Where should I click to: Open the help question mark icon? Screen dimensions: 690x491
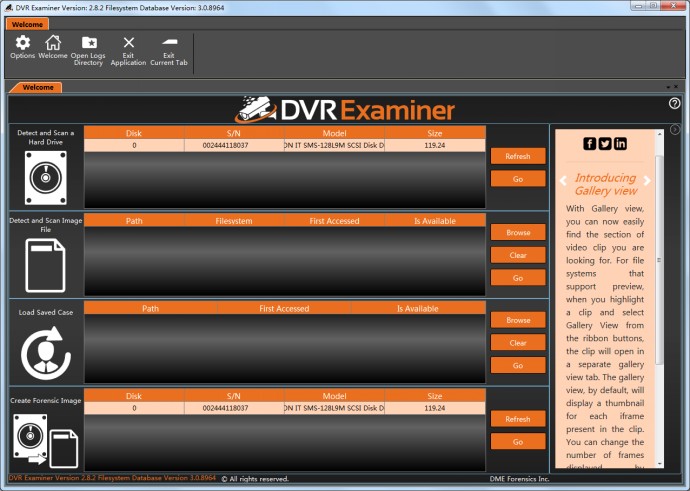[674, 103]
